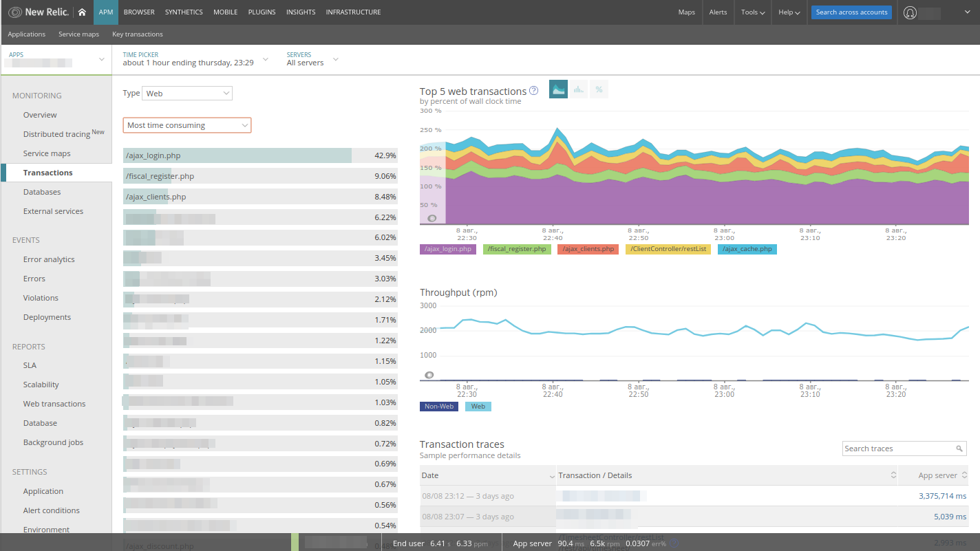
Task: Toggle the Web series on the throughput legend
Action: [x=478, y=406]
